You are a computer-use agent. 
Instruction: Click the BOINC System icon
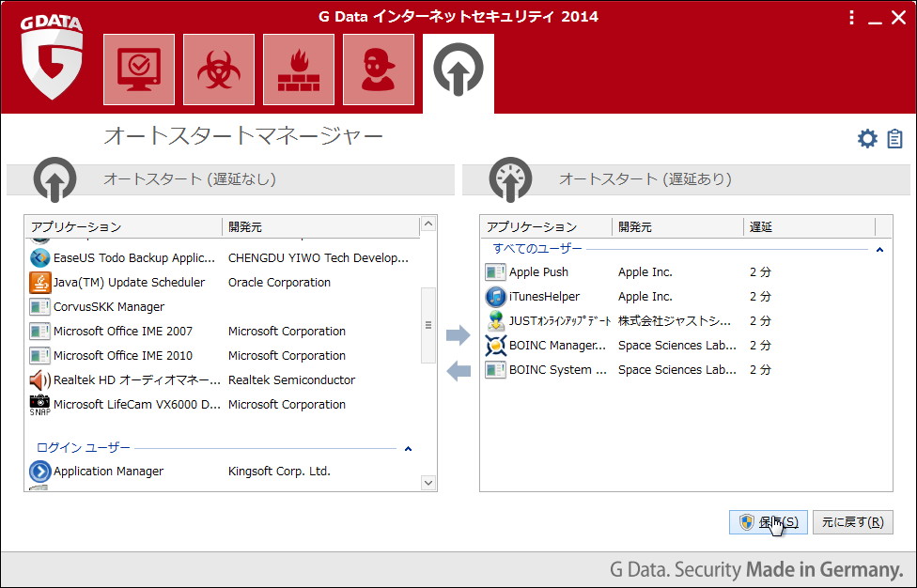(x=495, y=370)
